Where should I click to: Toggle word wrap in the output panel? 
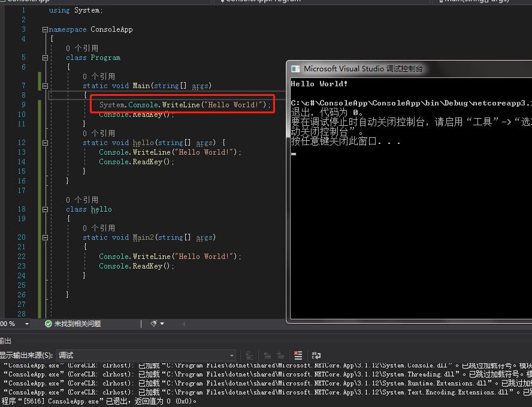316,355
